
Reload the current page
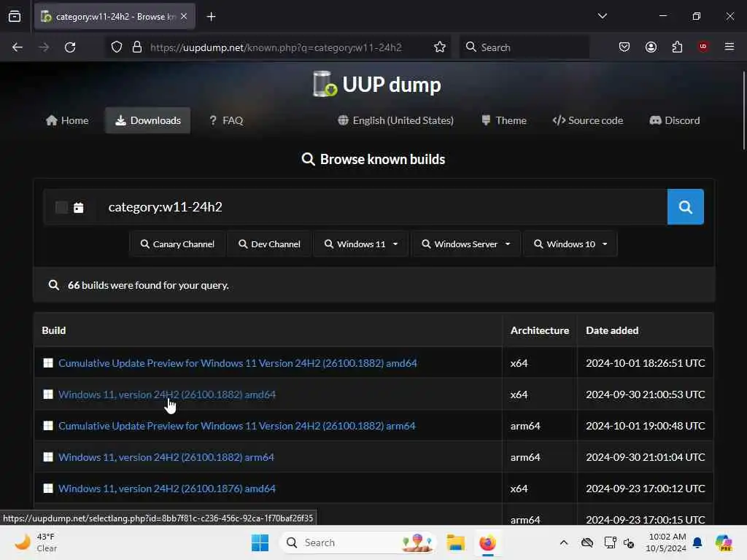pyautogui.click(x=70, y=47)
